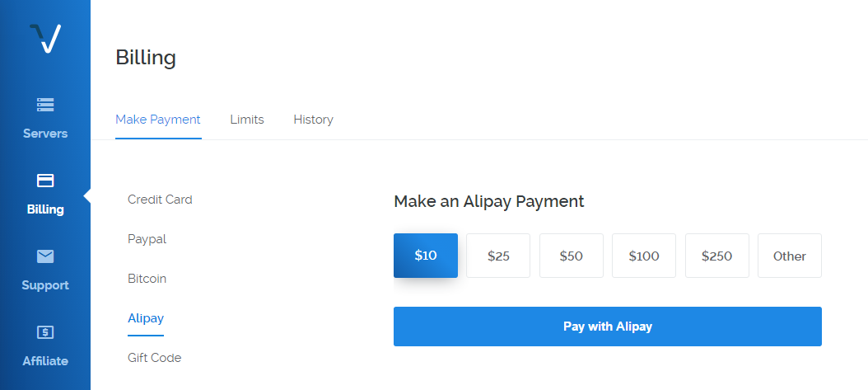868x390 pixels.
Task: Select the Other amount option
Action: 790,256
